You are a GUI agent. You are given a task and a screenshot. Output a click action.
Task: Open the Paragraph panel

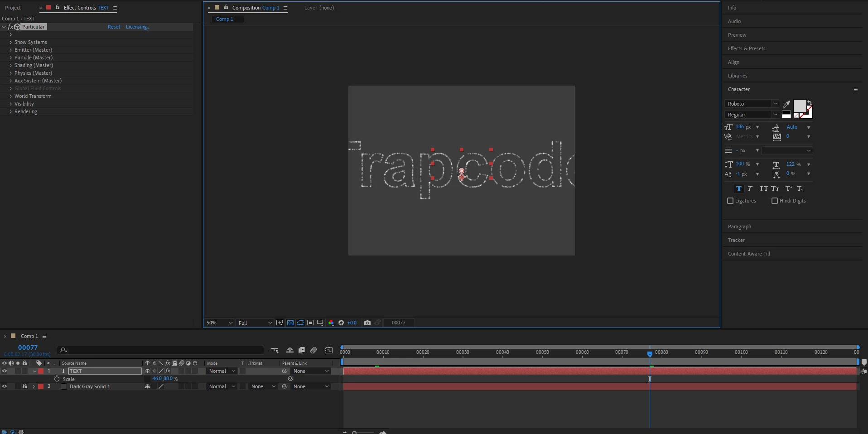(x=739, y=227)
